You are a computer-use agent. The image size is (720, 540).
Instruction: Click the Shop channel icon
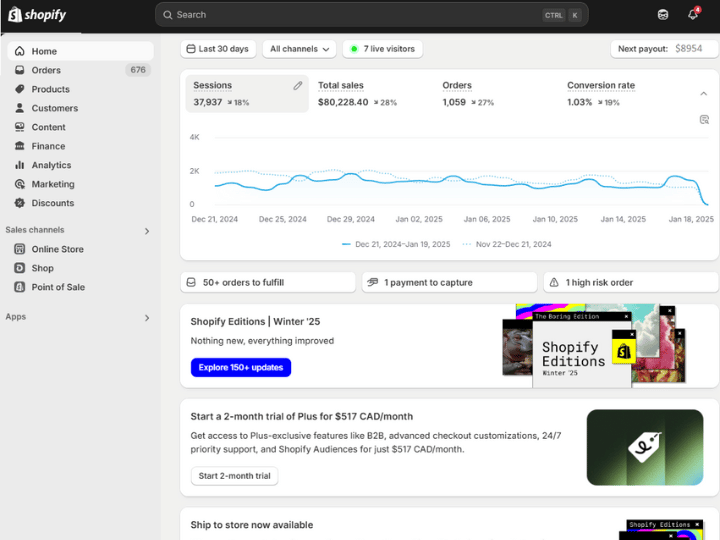pyautogui.click(x=19, y=268)
